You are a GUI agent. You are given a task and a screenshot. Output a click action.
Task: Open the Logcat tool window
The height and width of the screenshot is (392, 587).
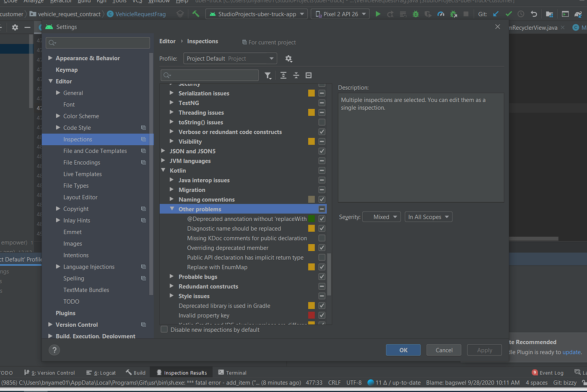(104, 372)
